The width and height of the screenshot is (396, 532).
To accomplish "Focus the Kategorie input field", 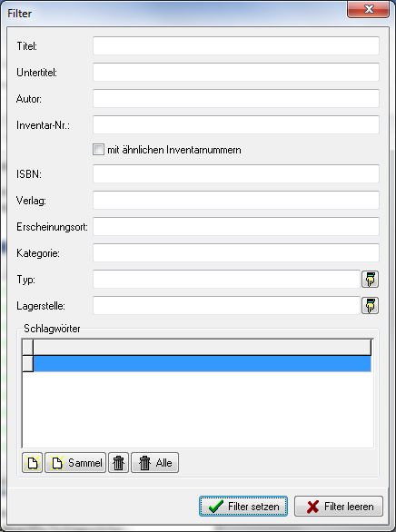I will (x=236, y=252).
